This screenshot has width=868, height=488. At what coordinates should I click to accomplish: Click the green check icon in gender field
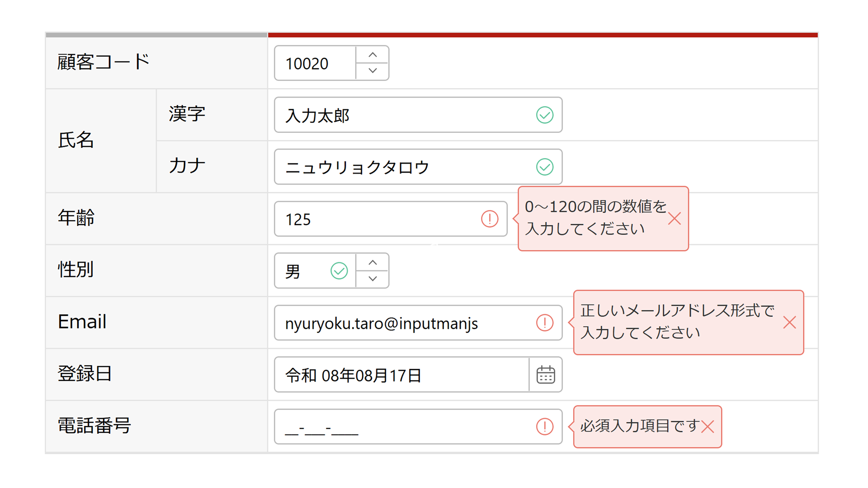pyautogui.click(x=339, y=271)
